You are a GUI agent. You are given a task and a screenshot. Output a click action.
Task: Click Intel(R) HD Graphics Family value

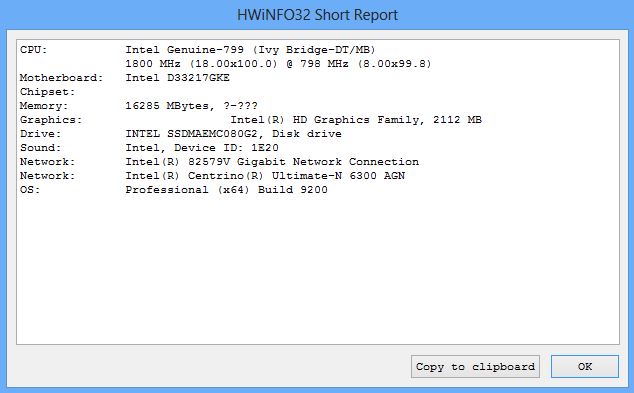pos(356,120)
